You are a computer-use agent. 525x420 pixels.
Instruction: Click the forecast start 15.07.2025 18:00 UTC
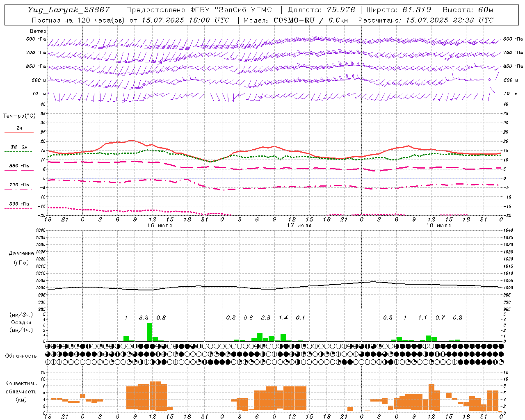[185, 20]
